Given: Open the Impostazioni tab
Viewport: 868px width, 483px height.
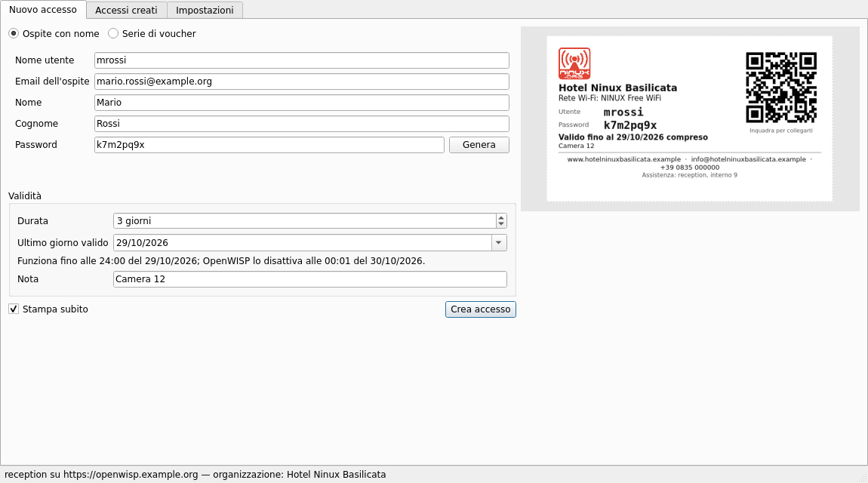Looking at the screenshot, I should [205, 10].
